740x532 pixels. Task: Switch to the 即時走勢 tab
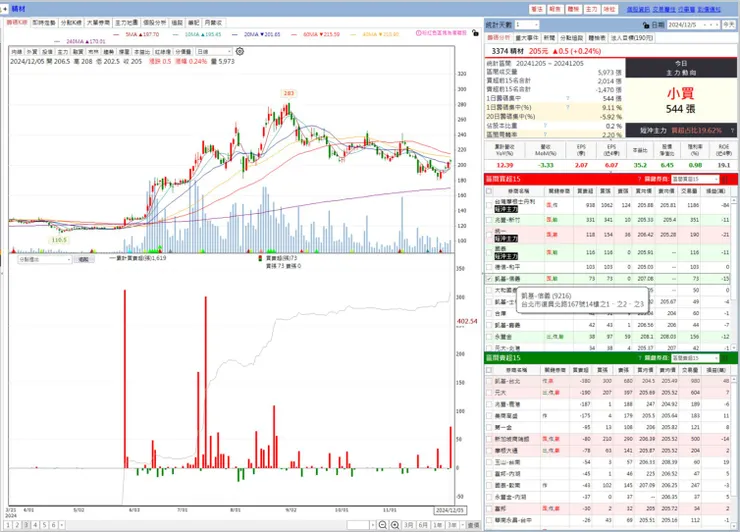(44, 23)
